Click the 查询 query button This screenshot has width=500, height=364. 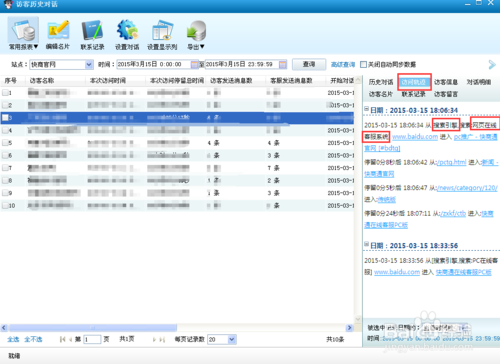coord(309,64)
